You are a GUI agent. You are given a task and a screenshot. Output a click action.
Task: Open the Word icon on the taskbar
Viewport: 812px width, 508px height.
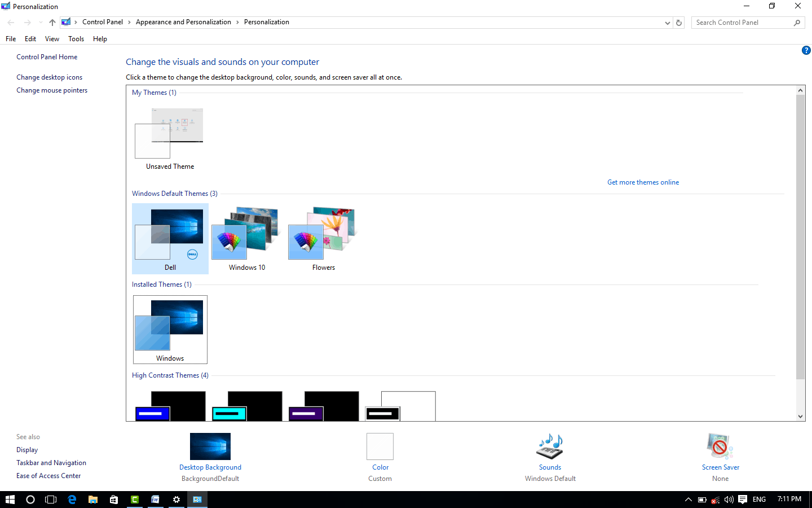[156, 500]
